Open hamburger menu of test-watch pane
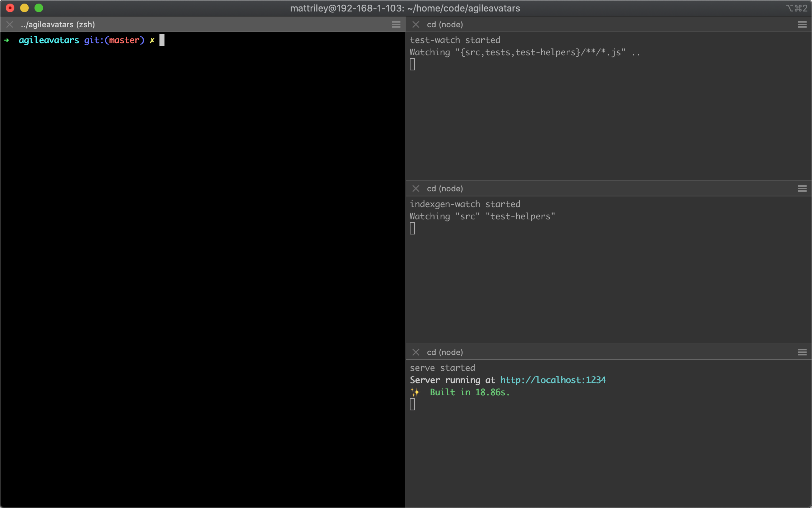812x508 pixels. (x=802, y=24)
